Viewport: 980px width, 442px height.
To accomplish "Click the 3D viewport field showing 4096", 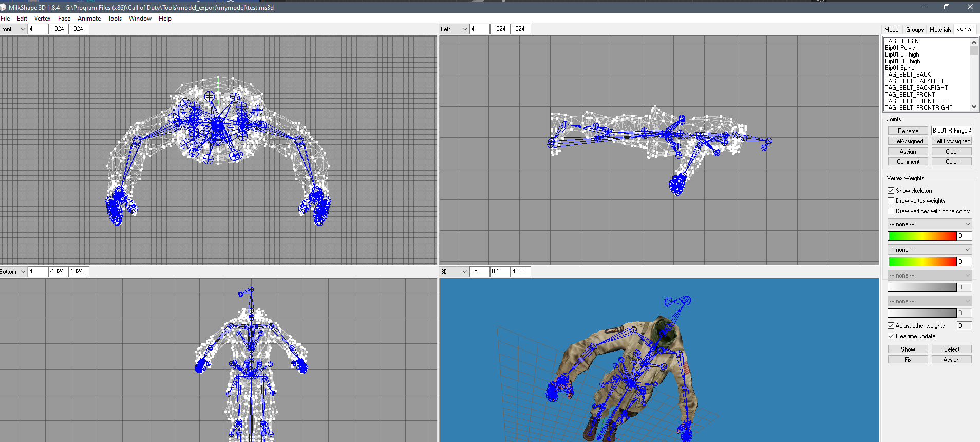I will 520,271.
